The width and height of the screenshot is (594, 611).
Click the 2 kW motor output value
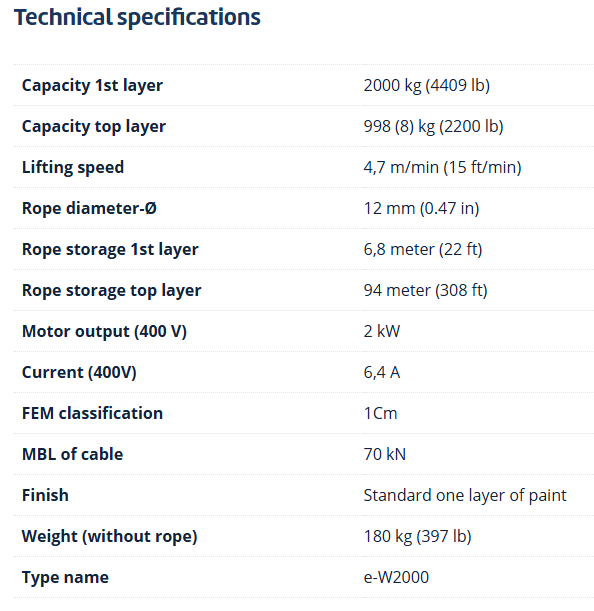[x=382, y=331]
